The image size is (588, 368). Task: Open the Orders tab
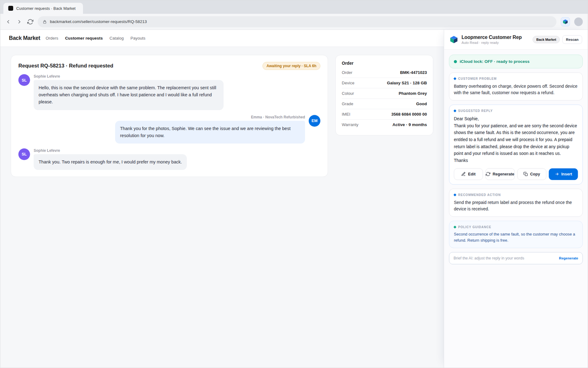pyautogui.click(x=52, y=38)
